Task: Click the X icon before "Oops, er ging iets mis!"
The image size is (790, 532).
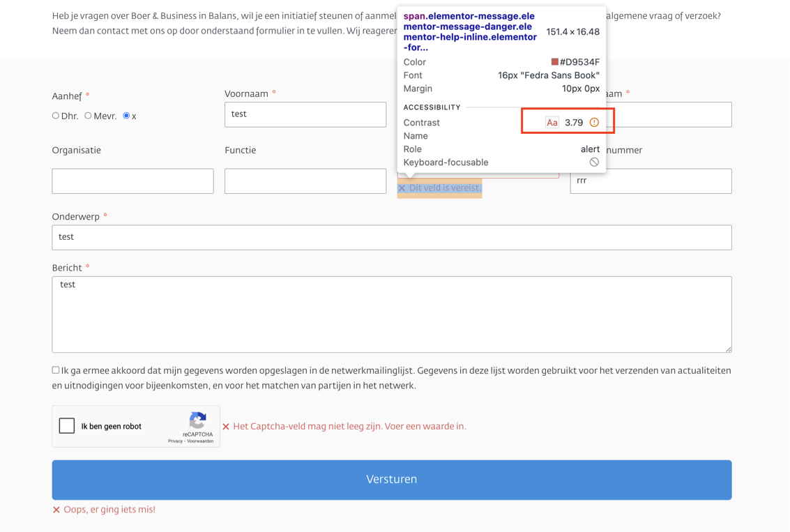Action: [56, 510]
